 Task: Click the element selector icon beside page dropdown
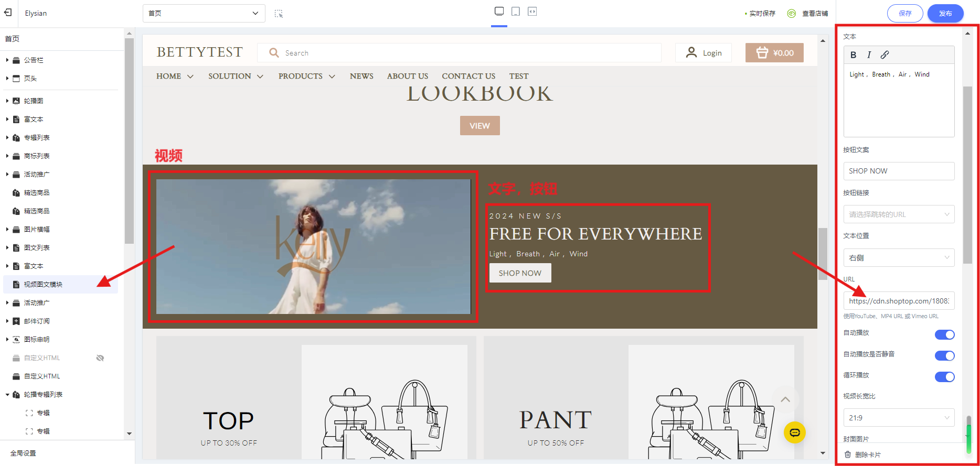tap(279, 14)
